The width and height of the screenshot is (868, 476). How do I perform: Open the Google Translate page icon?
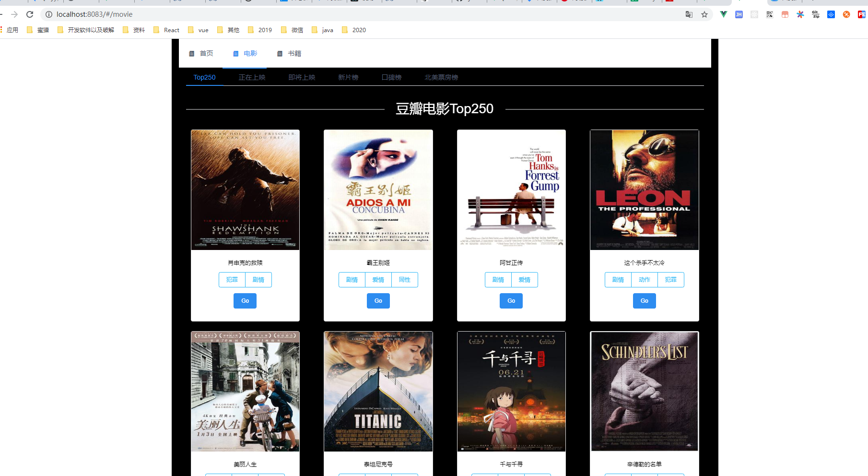(689, 14)
